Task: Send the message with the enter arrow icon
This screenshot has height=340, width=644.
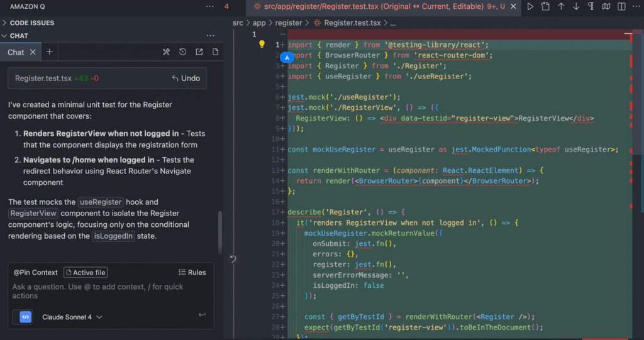Action: click(202, 315)
